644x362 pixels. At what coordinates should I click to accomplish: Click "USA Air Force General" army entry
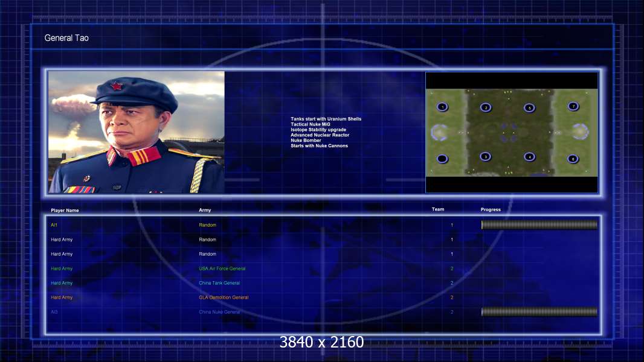coord(222,268)
